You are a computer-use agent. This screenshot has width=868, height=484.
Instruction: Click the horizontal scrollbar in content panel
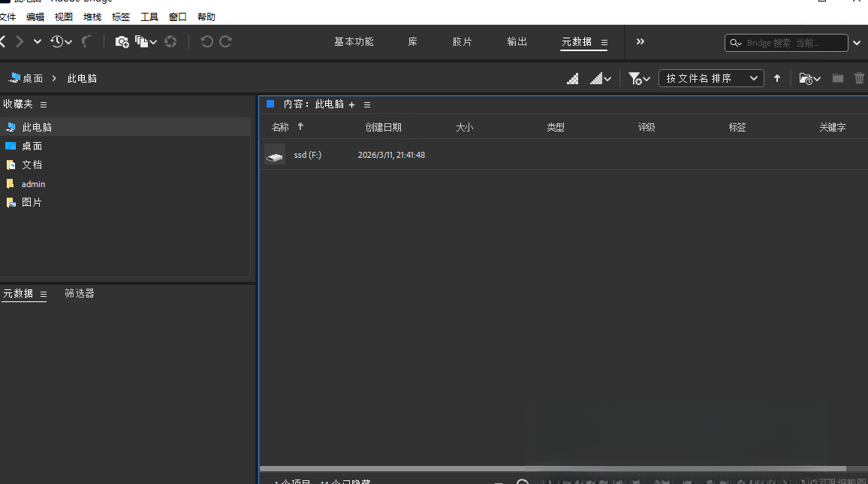point(553,468)
